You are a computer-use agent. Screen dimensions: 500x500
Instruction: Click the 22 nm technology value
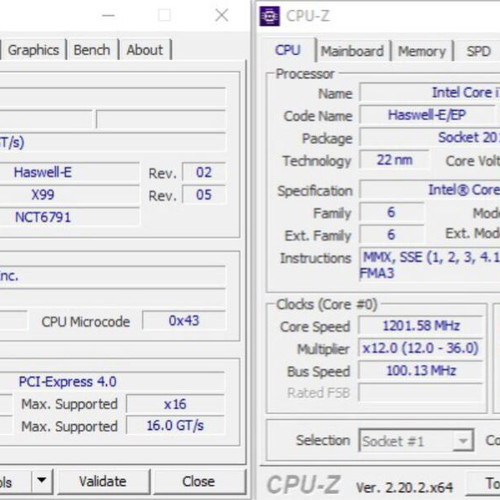(394, 160)
